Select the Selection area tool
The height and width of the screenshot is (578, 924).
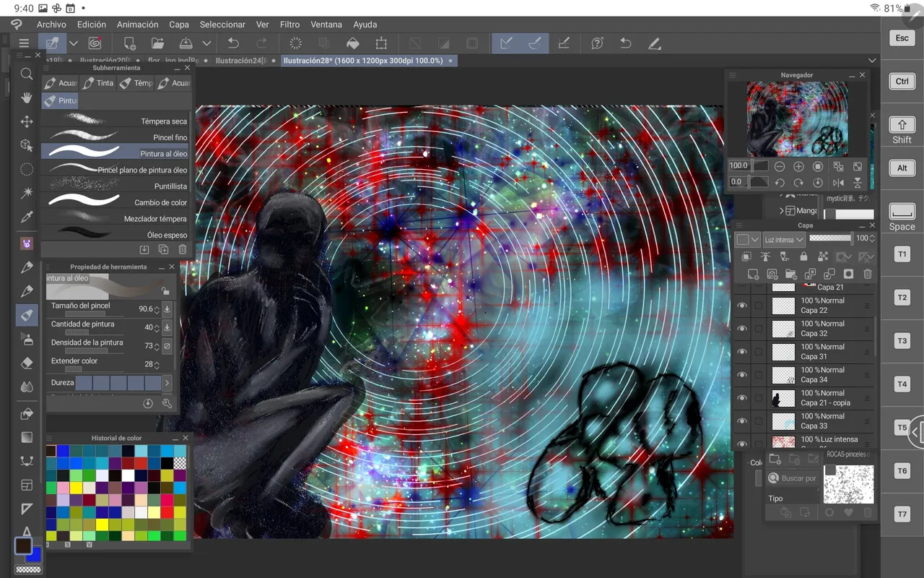(27, 169)
